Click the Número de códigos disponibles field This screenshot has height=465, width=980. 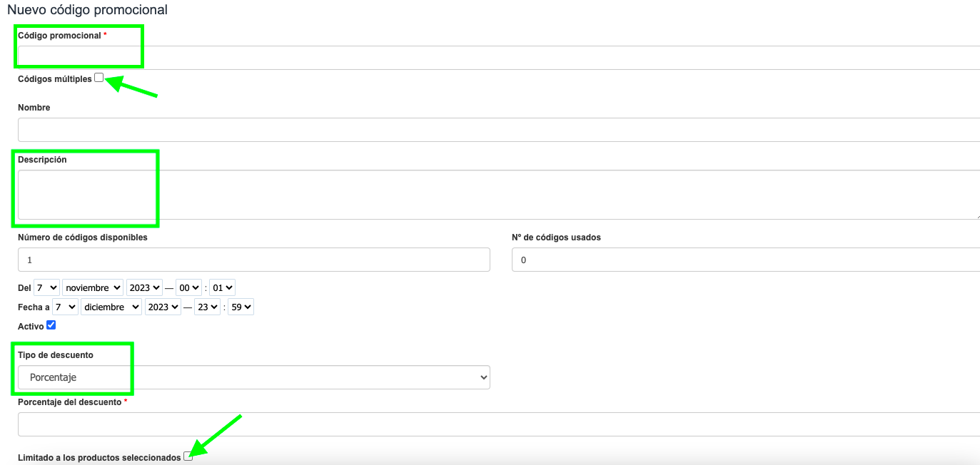click(x=253, y=260)
